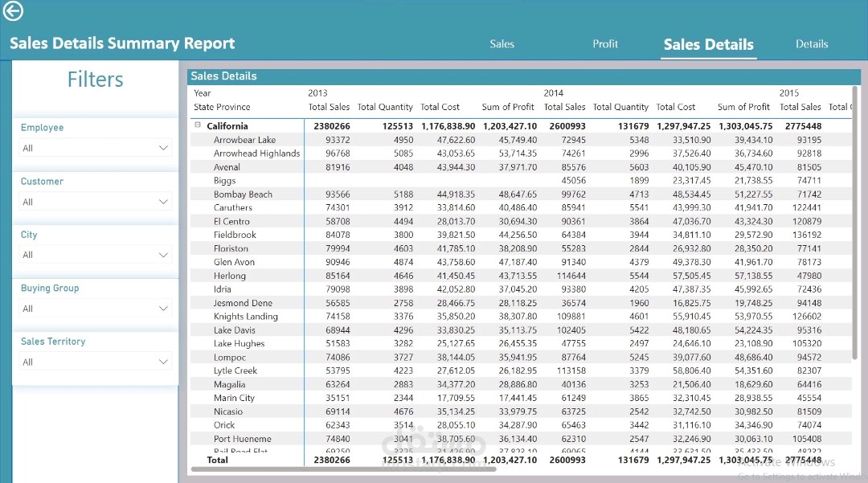868x483 pixels.
Task: Open the Customer filter dropdown
Action: [x=95, y=202]
